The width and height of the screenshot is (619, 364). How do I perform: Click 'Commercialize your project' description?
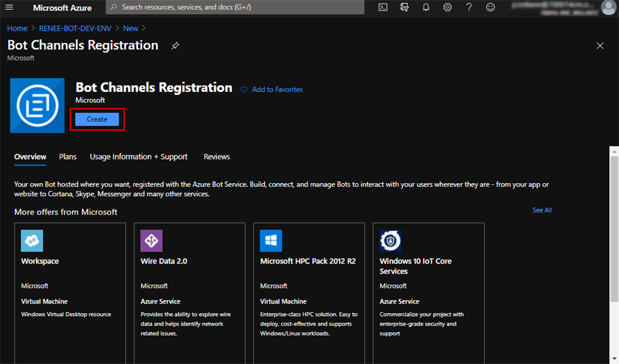point(422,324)
